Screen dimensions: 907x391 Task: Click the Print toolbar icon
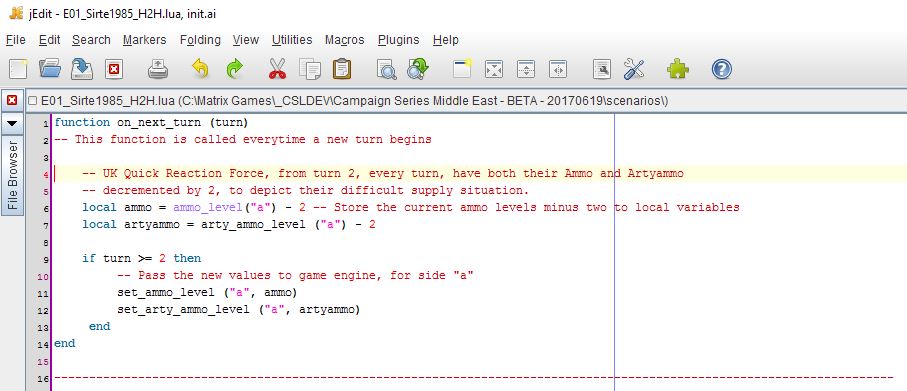coord(157,70)
